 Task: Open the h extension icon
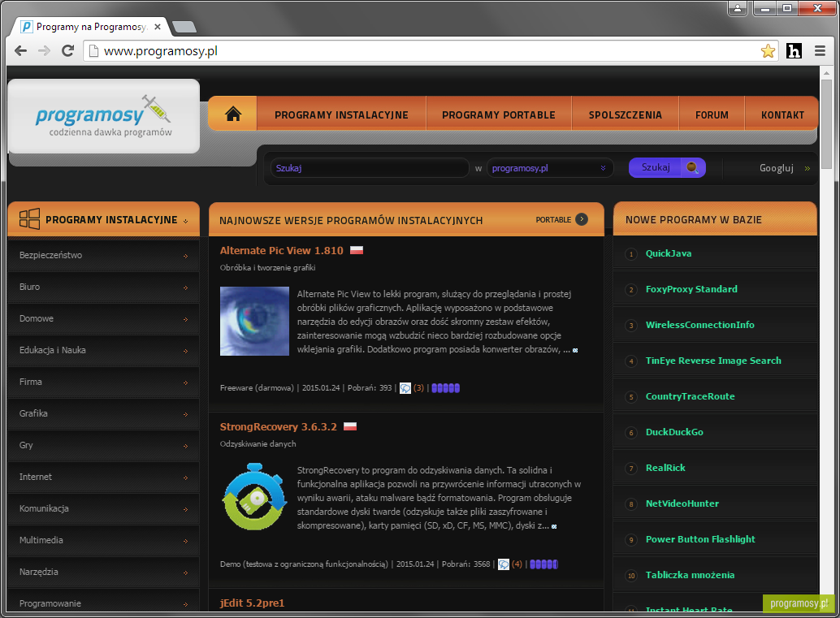pyautogui.click(x=794, y=51)
